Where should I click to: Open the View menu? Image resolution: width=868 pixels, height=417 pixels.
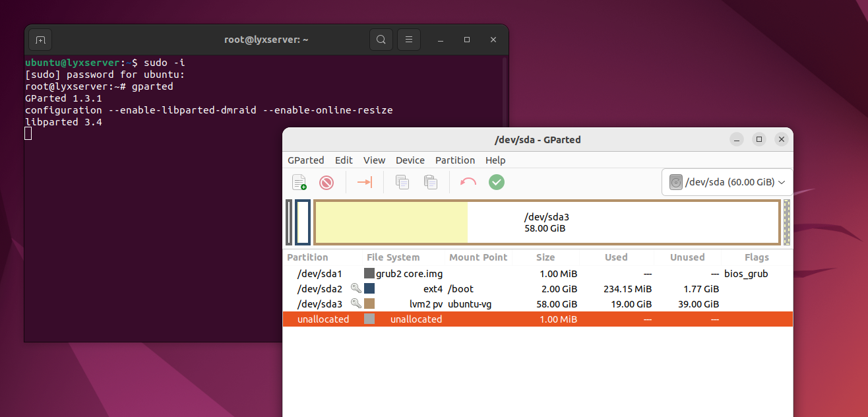pos(374,160)
